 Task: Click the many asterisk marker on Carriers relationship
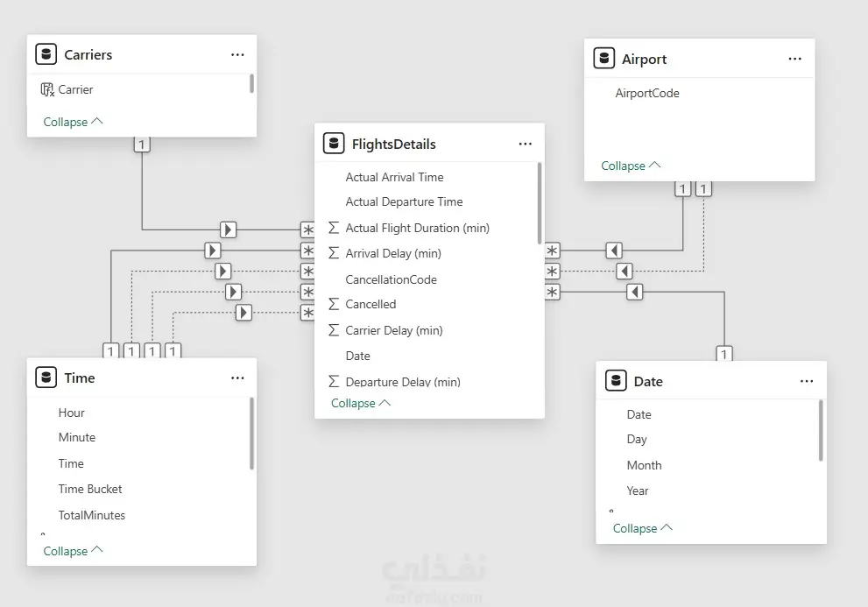click(307, 229)
